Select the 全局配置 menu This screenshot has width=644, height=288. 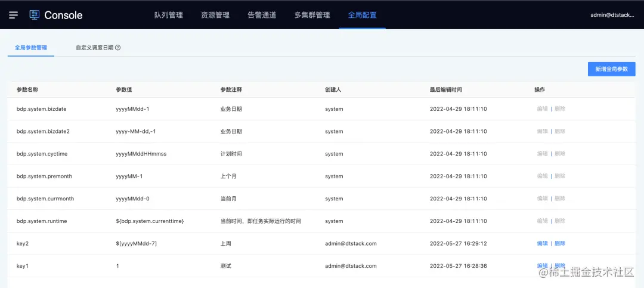tap(363, 15)
